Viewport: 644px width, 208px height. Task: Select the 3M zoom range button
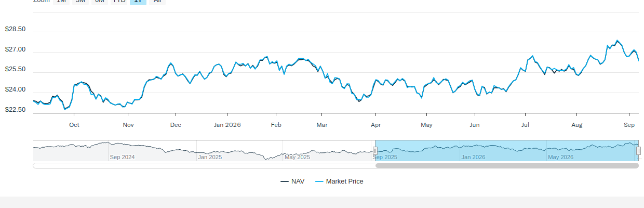pyautogui.click(x=81, y=1)
